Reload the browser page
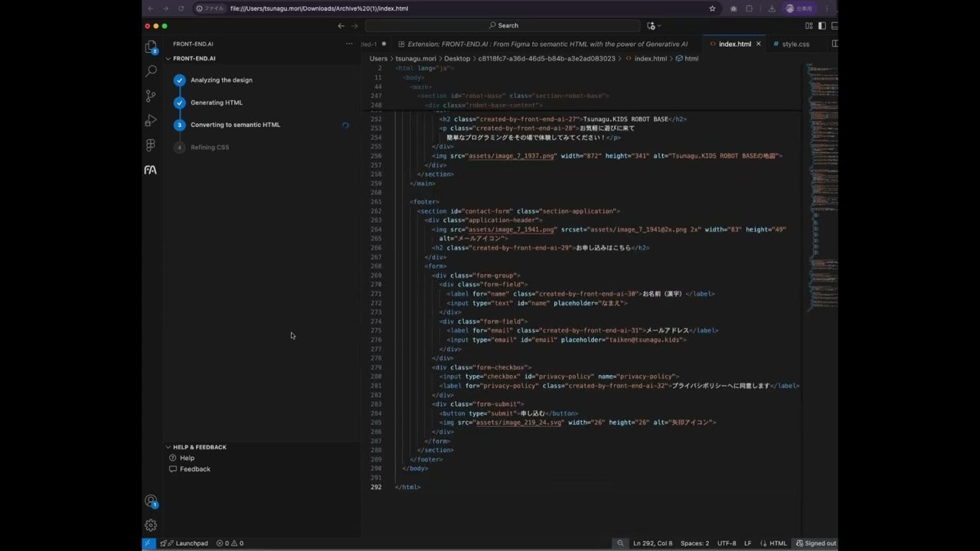The image size is (980, 551). [181, 8]
